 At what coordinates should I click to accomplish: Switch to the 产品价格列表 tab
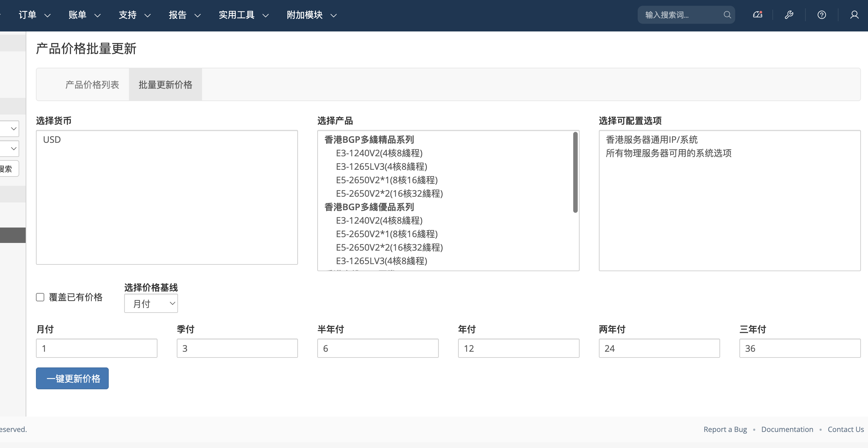tap(92, 85)
